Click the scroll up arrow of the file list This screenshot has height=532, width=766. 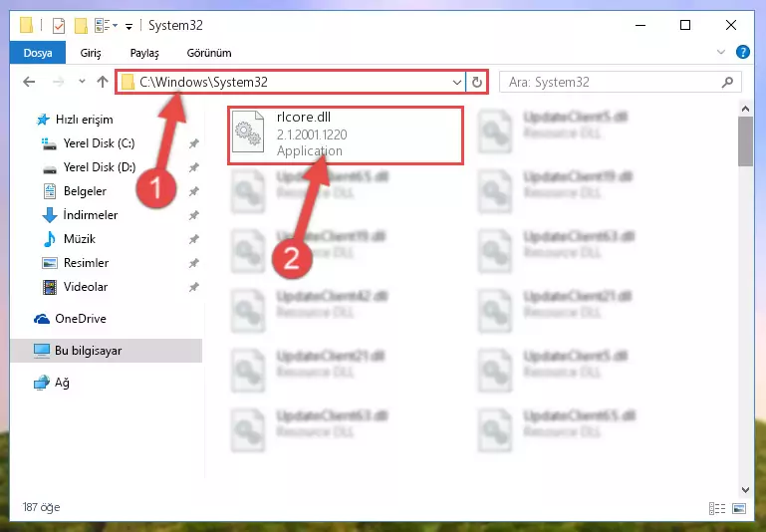745,110
